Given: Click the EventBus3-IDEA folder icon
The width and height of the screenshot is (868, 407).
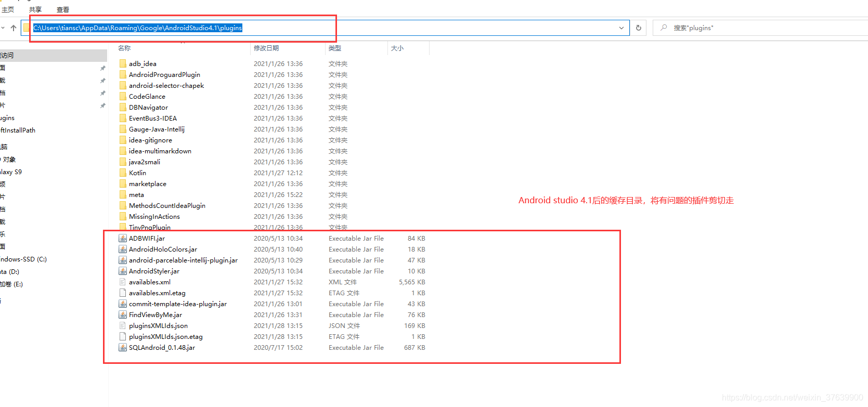Looking at the screenshot, I should [x=123, y=118].
